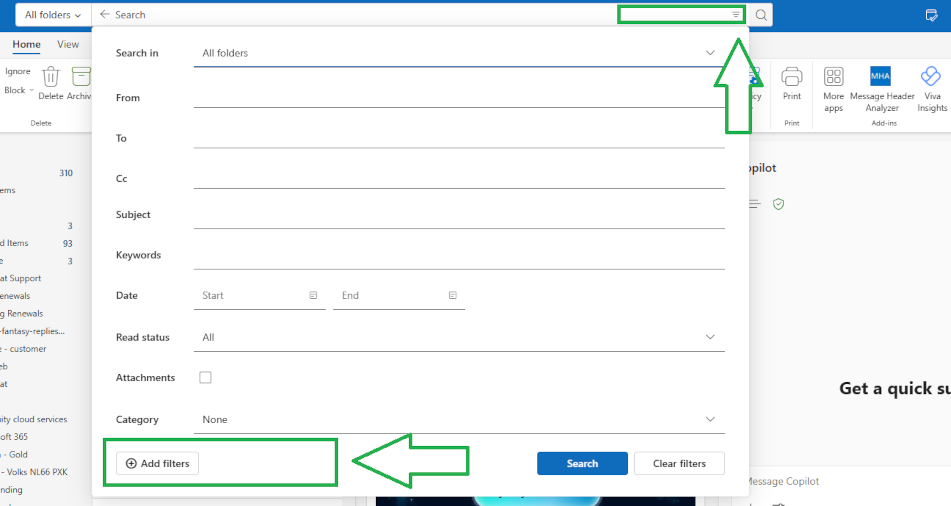Switch to the Home ribbon tab
The image size is (951, 506).
(27, 45)
